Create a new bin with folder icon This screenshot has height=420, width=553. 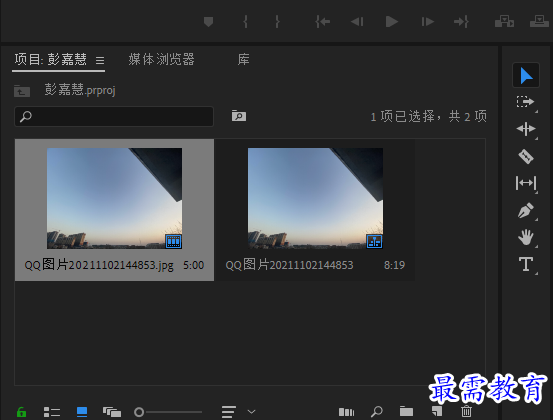(x=406, y=411)
